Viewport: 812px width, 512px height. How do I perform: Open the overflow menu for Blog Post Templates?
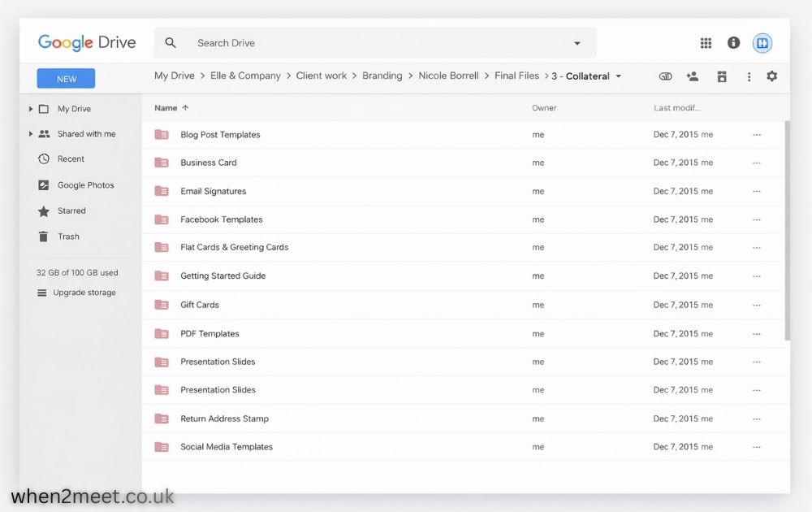[x=757, y=134]
